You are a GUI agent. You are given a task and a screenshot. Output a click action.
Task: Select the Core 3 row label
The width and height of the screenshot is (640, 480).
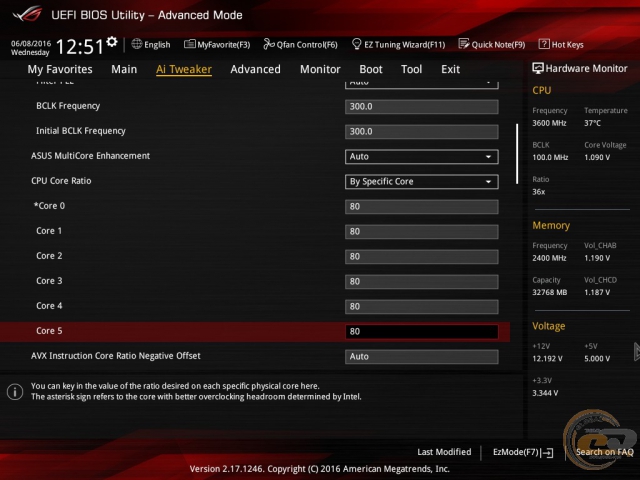tap(49, 281)
